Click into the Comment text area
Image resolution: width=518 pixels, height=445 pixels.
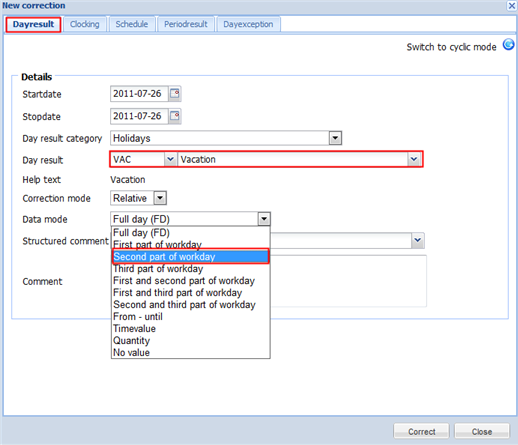pos(348,281)
